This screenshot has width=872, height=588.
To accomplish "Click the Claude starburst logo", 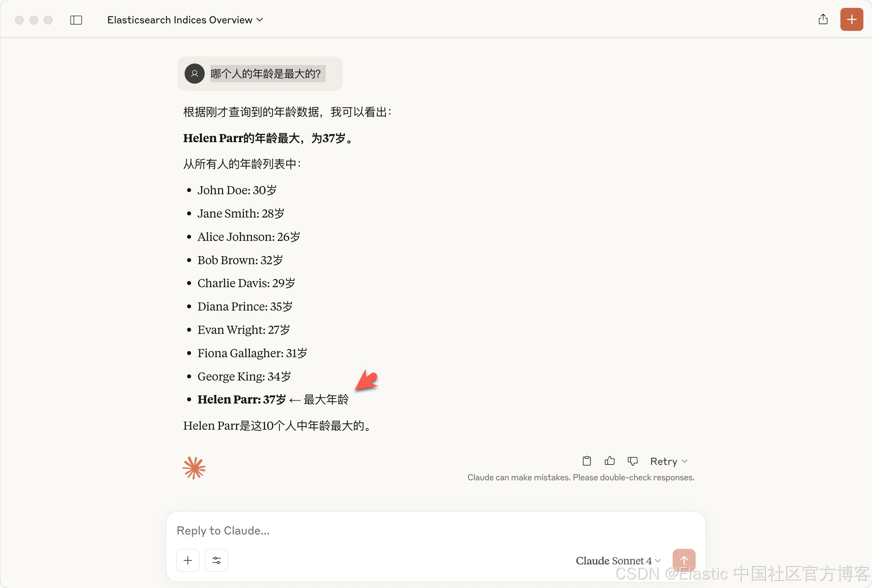I will click(194, 468).
